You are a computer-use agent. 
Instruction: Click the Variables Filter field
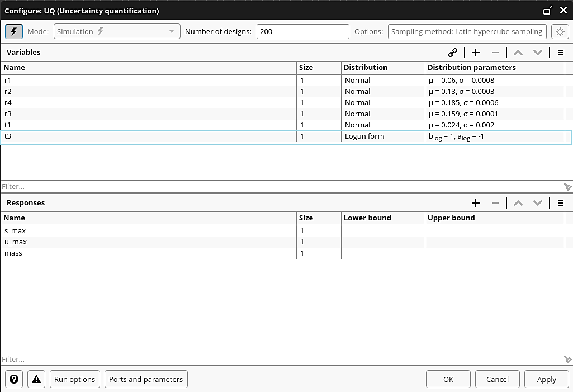click(281, 186)
